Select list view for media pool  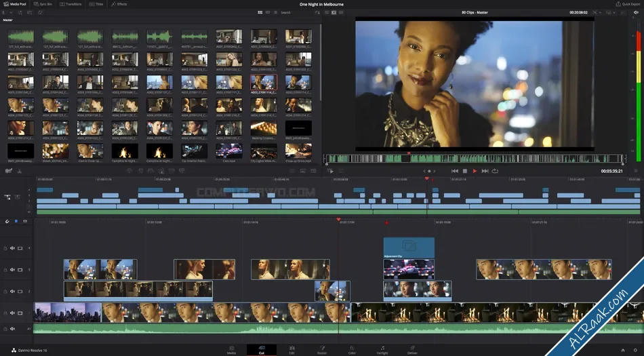(x=275, y=13)
